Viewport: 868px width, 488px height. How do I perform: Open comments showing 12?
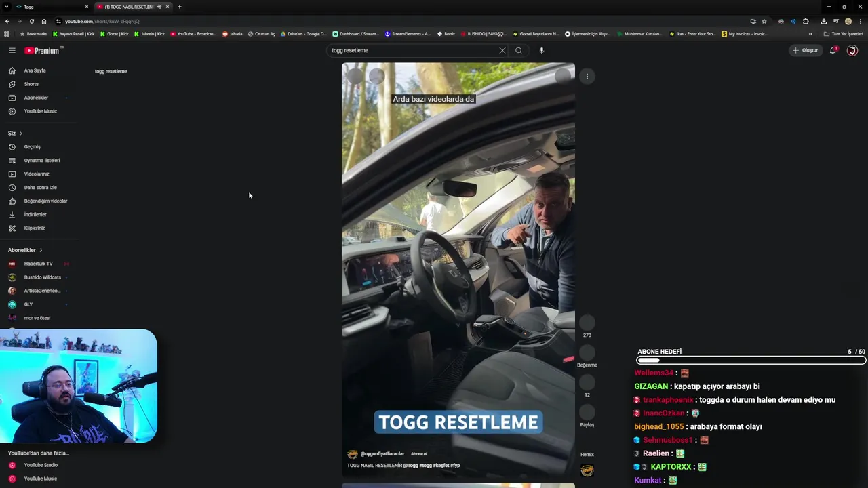point(587,382)
